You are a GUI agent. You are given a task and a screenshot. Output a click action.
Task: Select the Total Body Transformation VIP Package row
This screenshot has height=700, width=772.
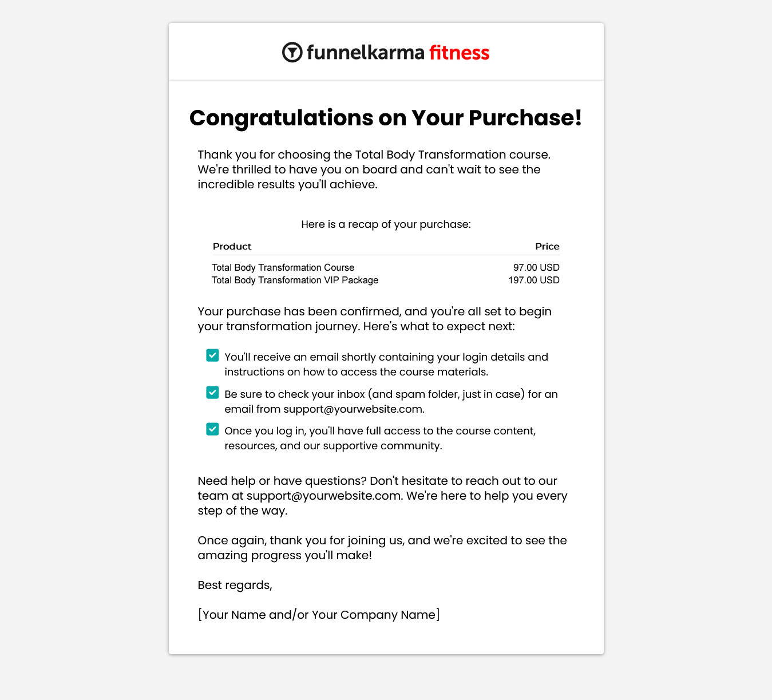[x=386, y=280]
